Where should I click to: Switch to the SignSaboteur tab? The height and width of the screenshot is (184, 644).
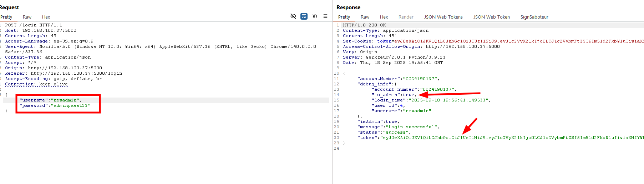(534, 17)
